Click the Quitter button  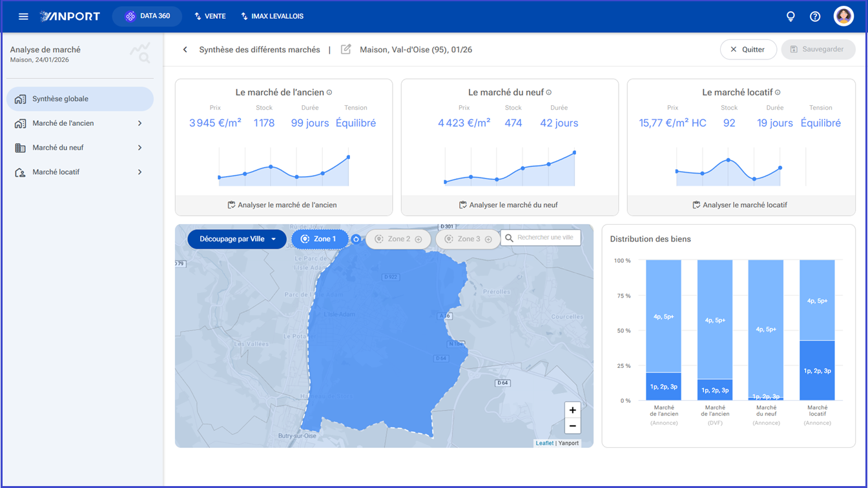coord(748,50)
